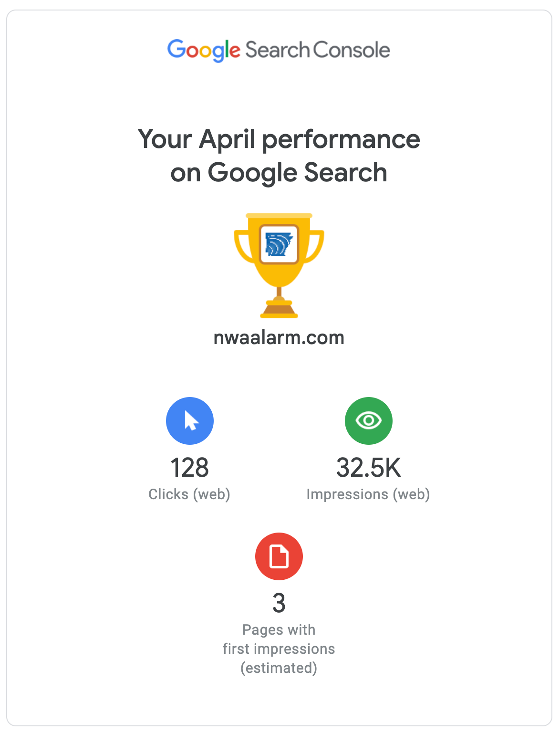Click the green eye Impressions icon
This screenshot has width=560, height=733.
(369, 421)
